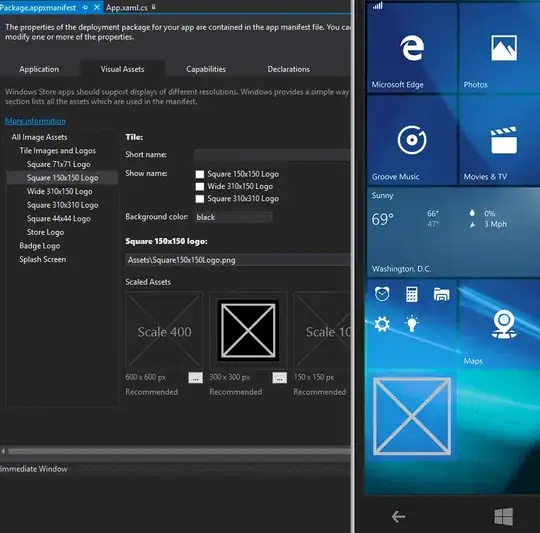
Task: Open the Immediate Window panel tab
Action: pyautogui.click(x=34, y=469)
